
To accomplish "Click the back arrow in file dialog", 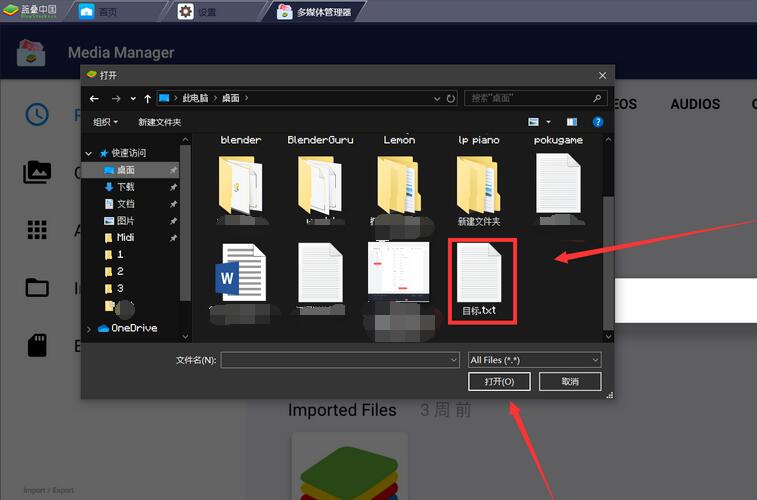I will coord(94,99).
